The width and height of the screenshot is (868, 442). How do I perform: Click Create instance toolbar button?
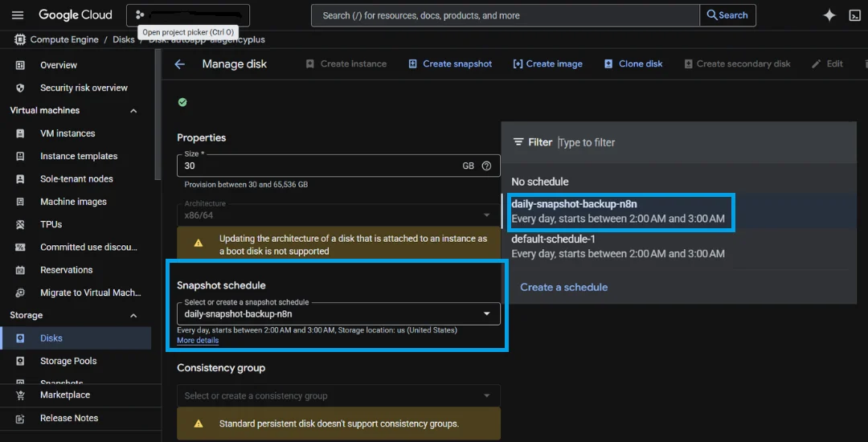coord(346,63)
